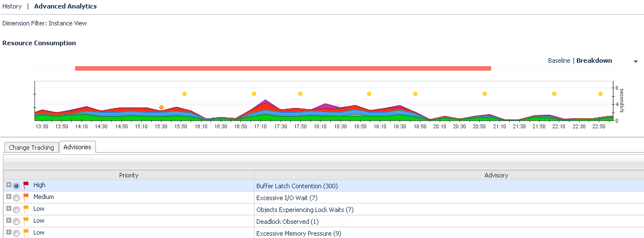Click the flag icon beside Deadlock Observed
The width and height of the screenshot is (644, 238).
tap(26, 220)
